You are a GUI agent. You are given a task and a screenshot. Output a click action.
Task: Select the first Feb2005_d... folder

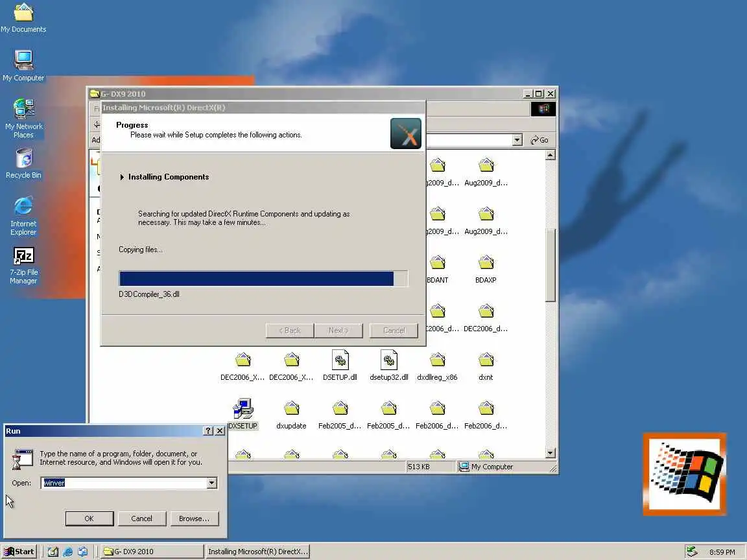pyautogui.click(x=340, y=415)
